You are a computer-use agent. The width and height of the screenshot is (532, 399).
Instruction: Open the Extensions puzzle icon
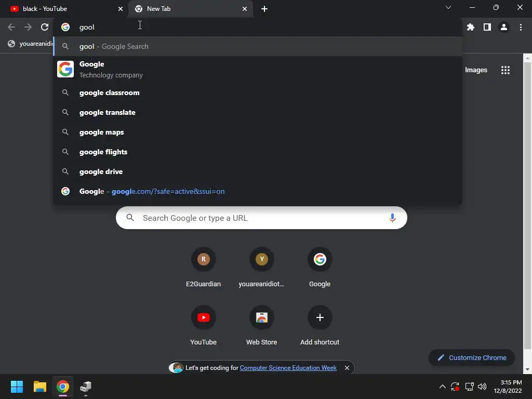pos(471,27)
